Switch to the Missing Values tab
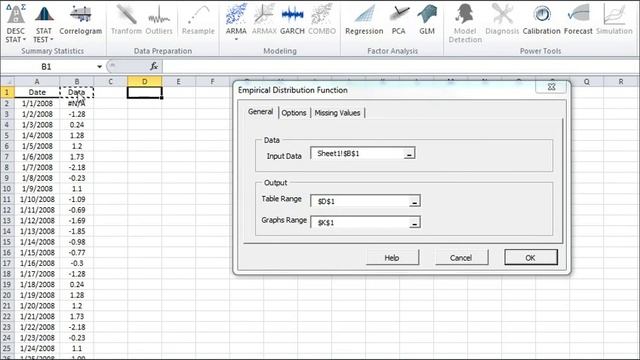 [x=337, y=113]
